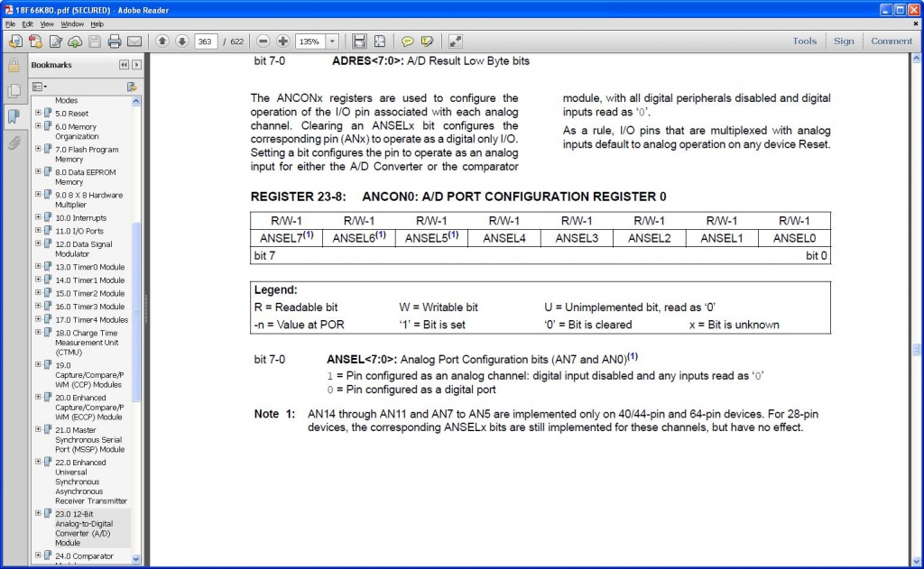Image resolution: width=924 pixels, height=569 pixels.
Task: Switch to read mode view icon
Action: coord(455,41)
